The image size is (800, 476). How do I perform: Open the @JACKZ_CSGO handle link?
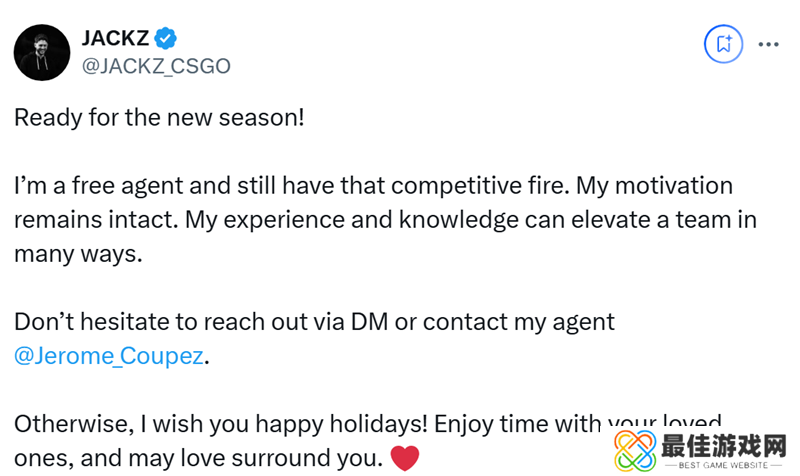pyautogui.click(x=155, y=66)
